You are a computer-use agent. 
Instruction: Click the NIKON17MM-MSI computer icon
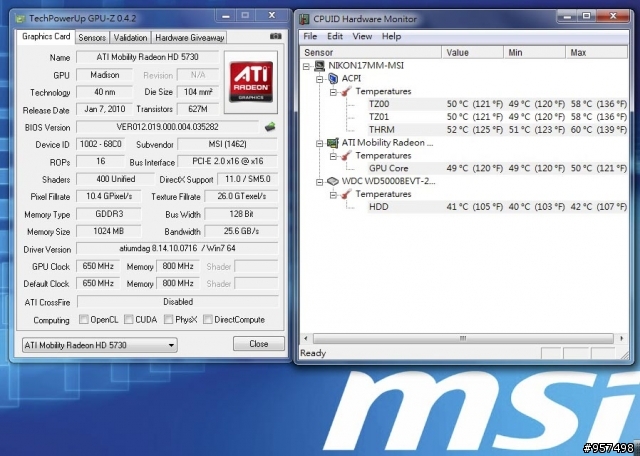[x=319, y=65]
